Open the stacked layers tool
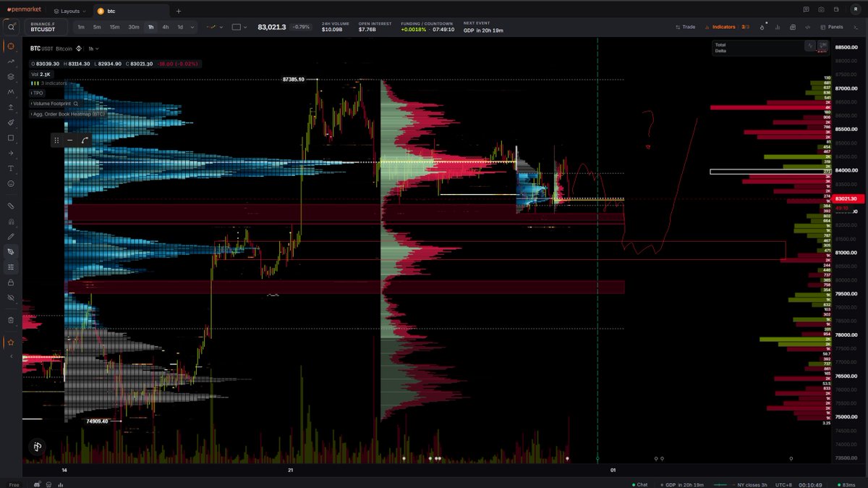868x488 pixels. pos(11,77)
